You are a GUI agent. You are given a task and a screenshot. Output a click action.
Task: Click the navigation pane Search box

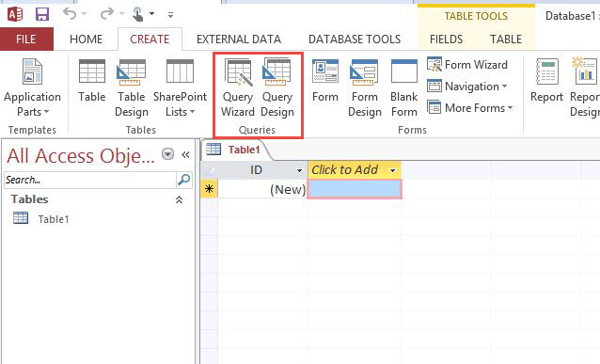[90, 180]
